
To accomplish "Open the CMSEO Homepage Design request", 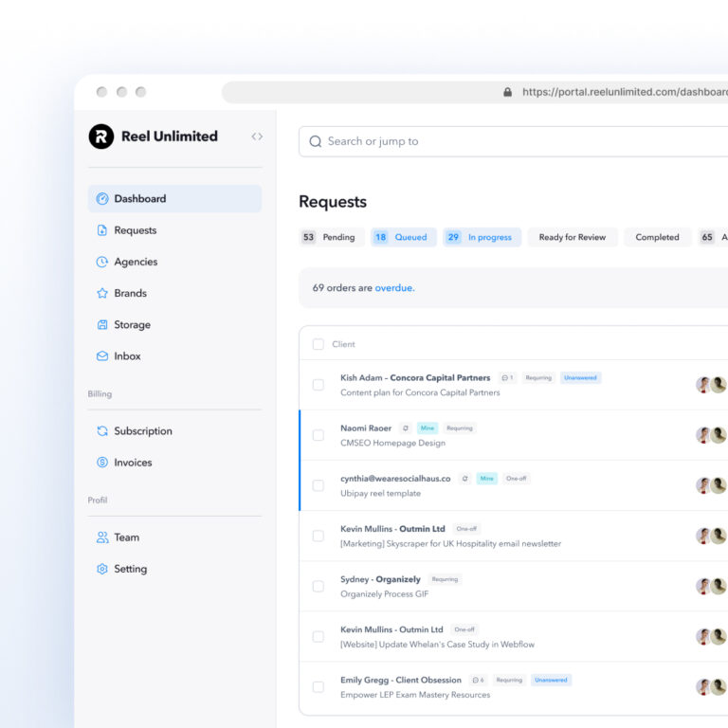I will (x=392, y=443).
